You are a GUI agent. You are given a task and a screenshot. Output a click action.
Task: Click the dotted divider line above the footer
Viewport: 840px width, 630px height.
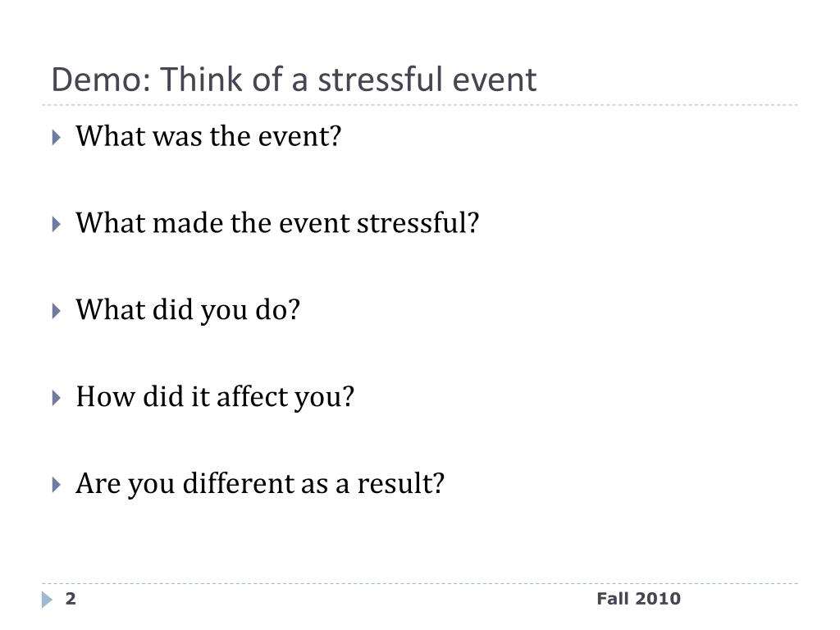click(x=420, y=583)
